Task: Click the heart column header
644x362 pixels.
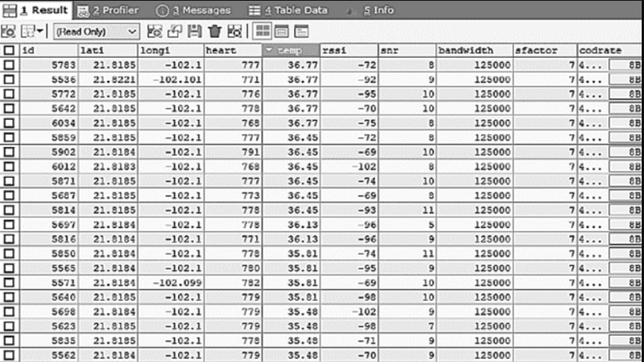Action: point(232,50)
